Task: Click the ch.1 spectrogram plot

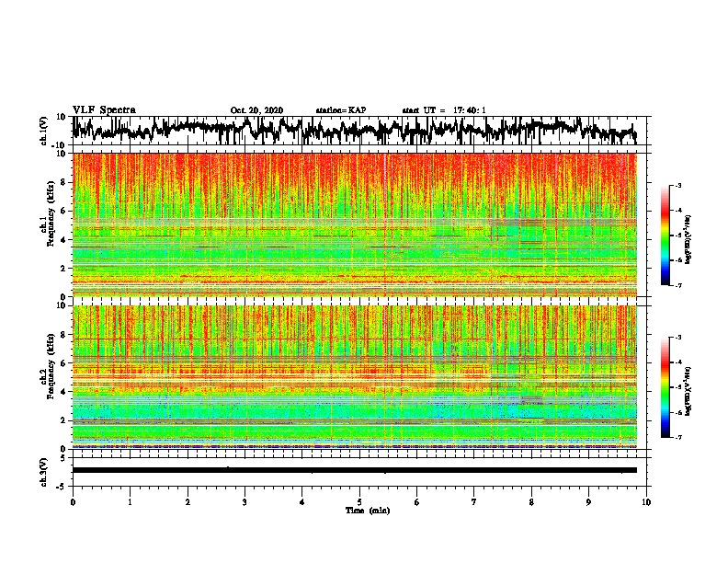Action: [355, 224]
